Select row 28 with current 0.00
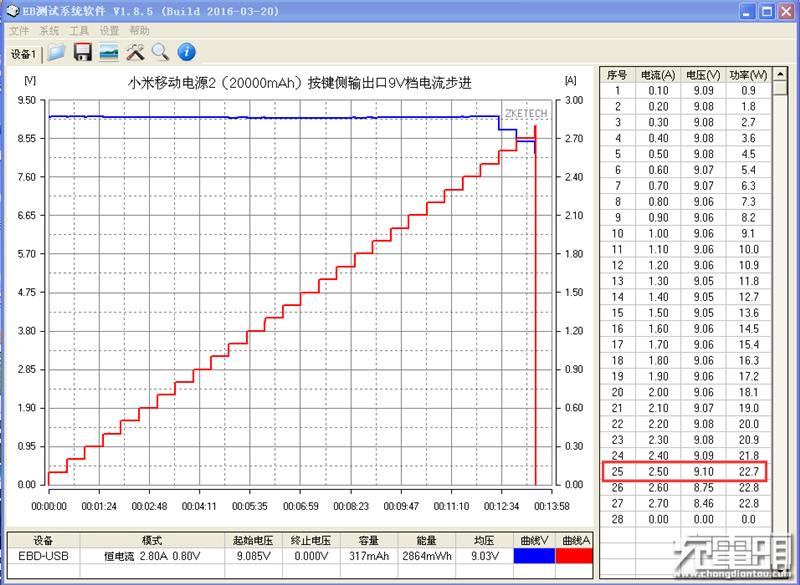Screen dimensions: 800x585 click(x=685, y=519)
